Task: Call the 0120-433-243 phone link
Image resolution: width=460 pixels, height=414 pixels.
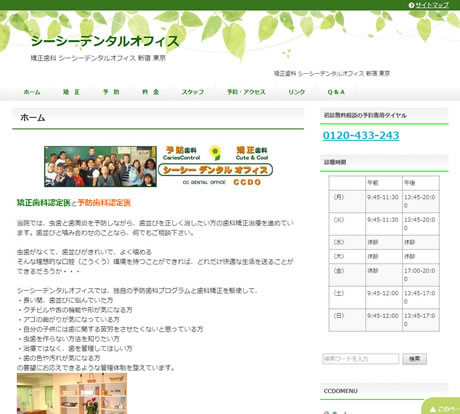Action: pos(361,135)
